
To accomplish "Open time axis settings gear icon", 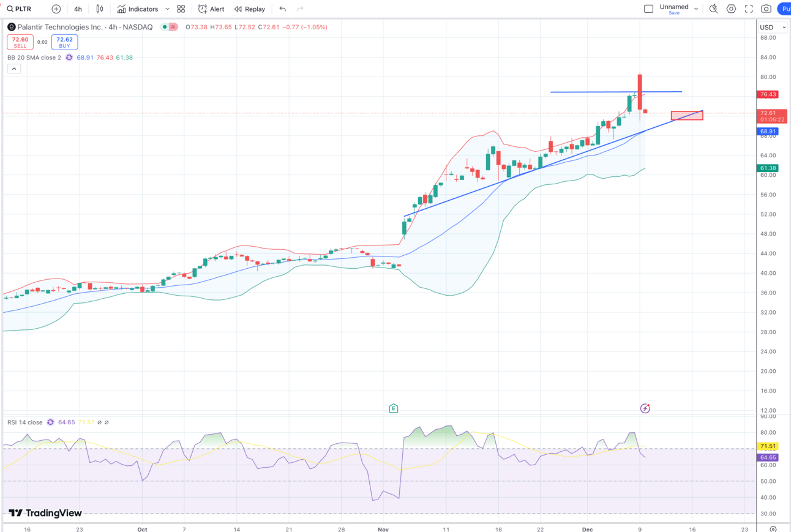I will click(x=773, y=528).
